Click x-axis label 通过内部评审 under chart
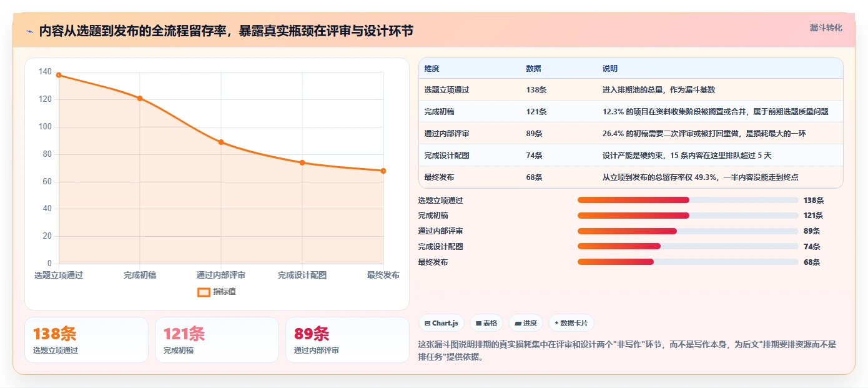Viewport: 868px width, 388px height. coord(221,275)
